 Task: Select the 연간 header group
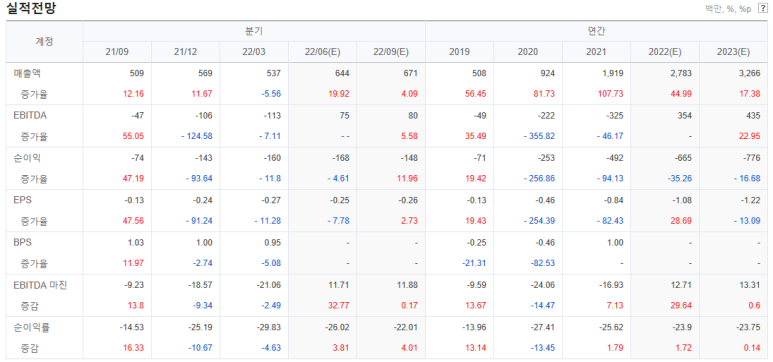[x=597, y=31]
